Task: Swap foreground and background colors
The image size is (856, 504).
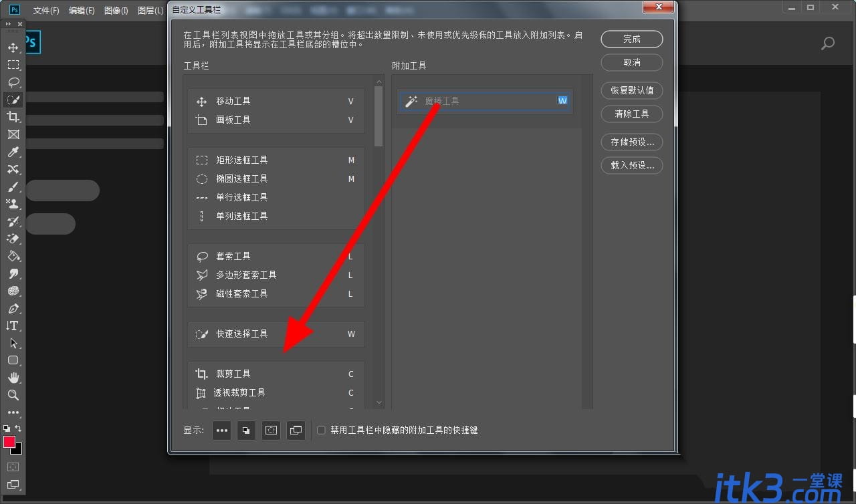Action: click(x=18, y=428)
